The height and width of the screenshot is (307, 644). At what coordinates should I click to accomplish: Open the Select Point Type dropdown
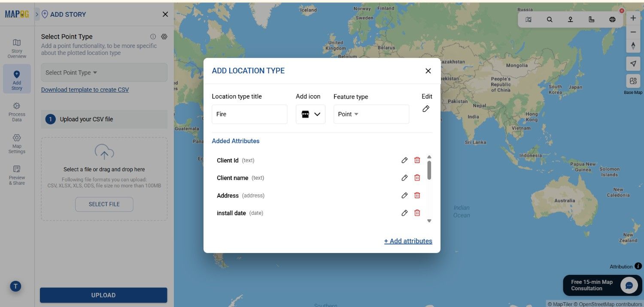[x=104, y=72]
